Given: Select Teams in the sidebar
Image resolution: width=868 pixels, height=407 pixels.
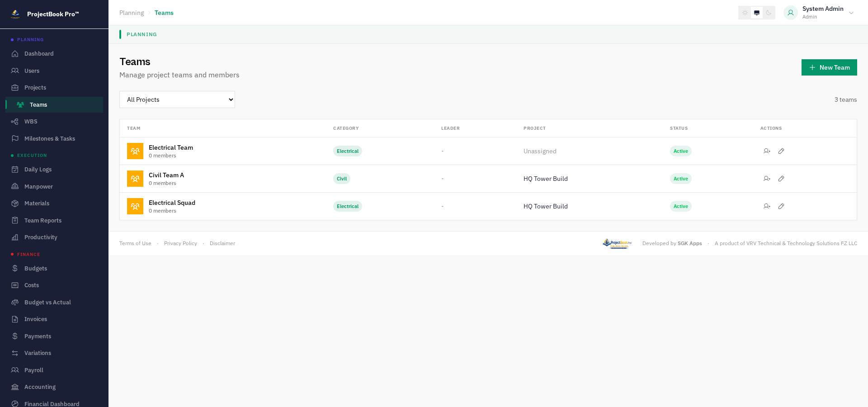Looking at the screenshot, I should pos(54,105).
